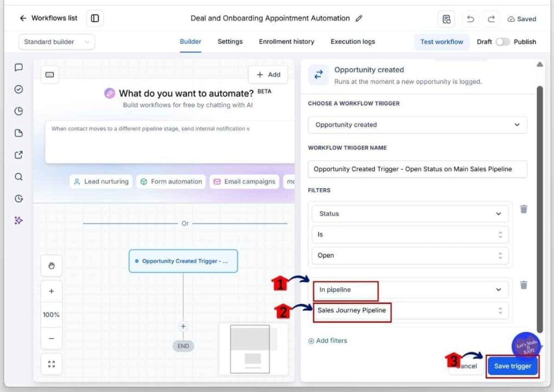Undo the last change
The height and width of the screenshot is (392, 554).
coord(470,19)
